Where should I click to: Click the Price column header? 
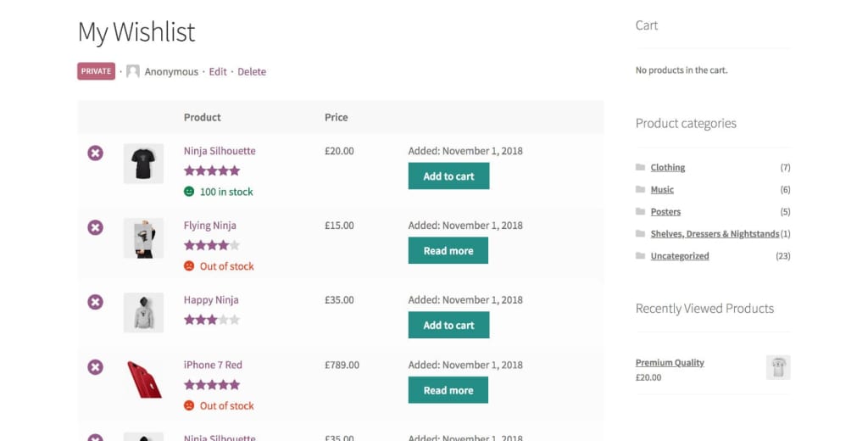point(336,117)
